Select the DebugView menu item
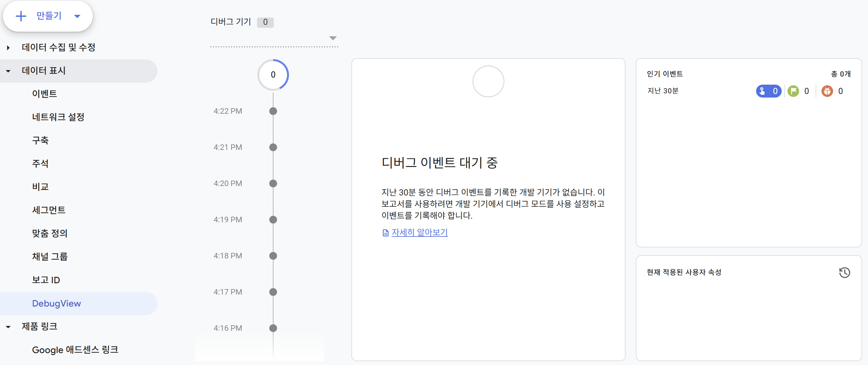The height and width of the screenshot is (365, 868). 56,303
